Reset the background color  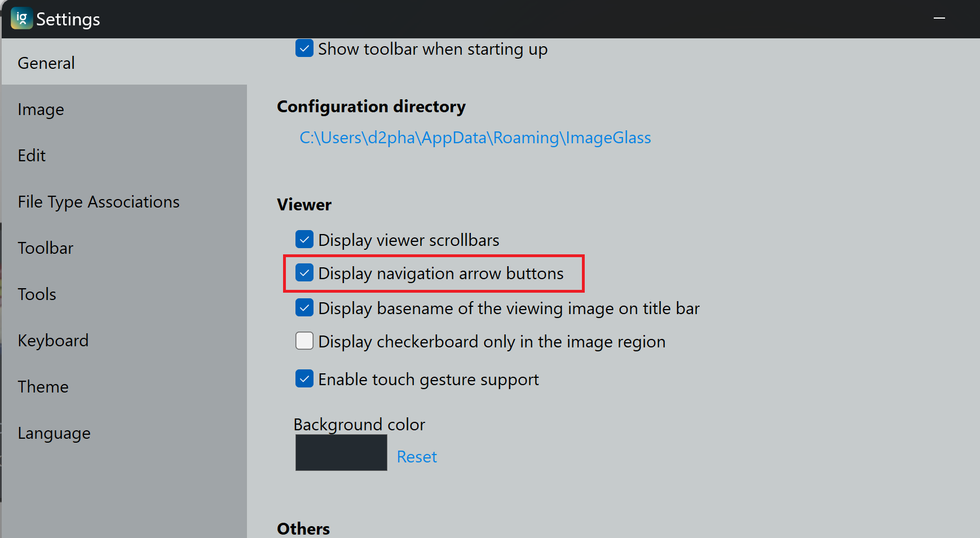416,456
